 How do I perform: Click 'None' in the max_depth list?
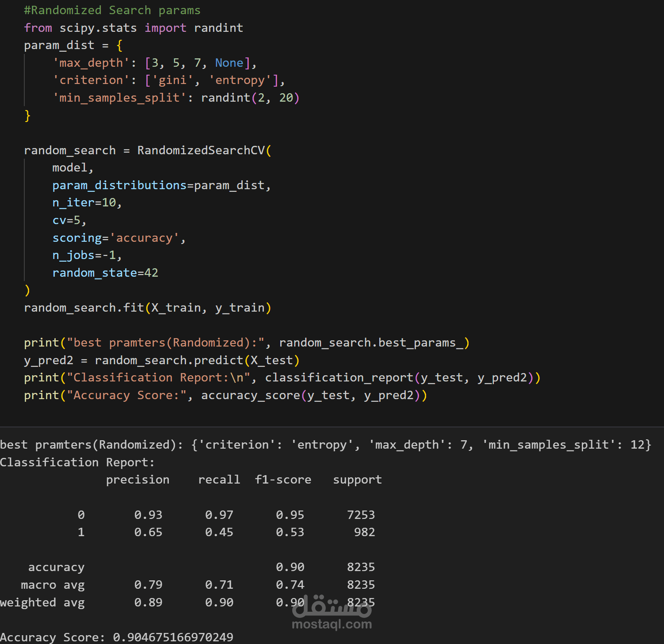(x=229, y=63)
